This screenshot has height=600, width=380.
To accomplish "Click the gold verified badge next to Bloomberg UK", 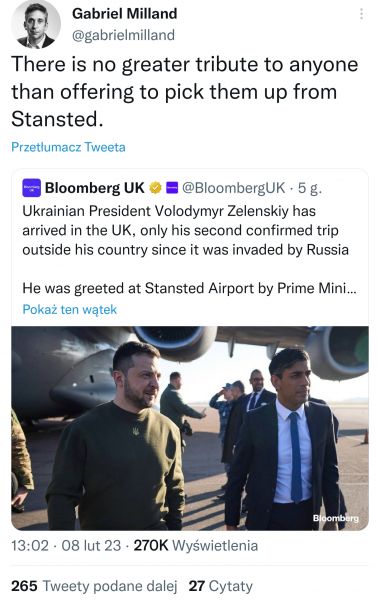I will click(x=155, y=188).
